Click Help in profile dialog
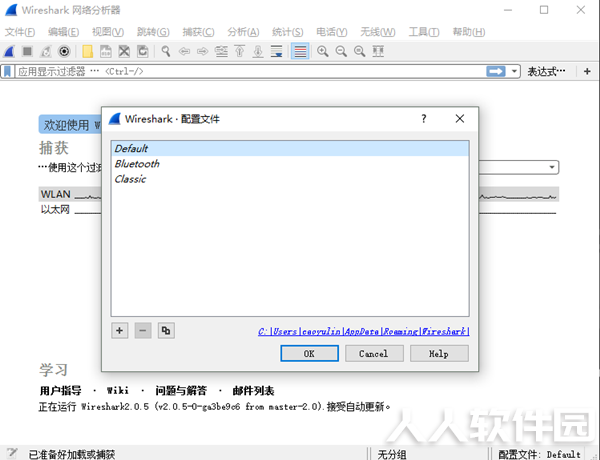 click(439, 354)
